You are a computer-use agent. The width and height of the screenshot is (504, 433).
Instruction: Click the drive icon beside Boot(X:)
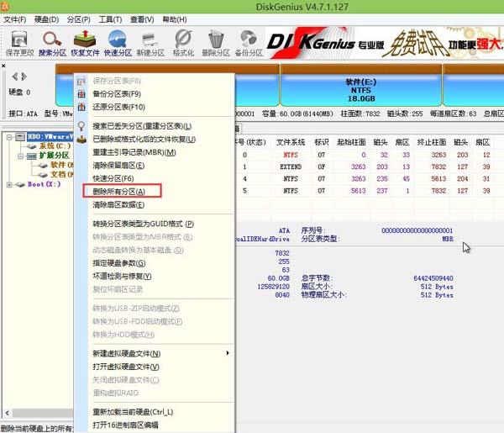[x=20, y=185]
